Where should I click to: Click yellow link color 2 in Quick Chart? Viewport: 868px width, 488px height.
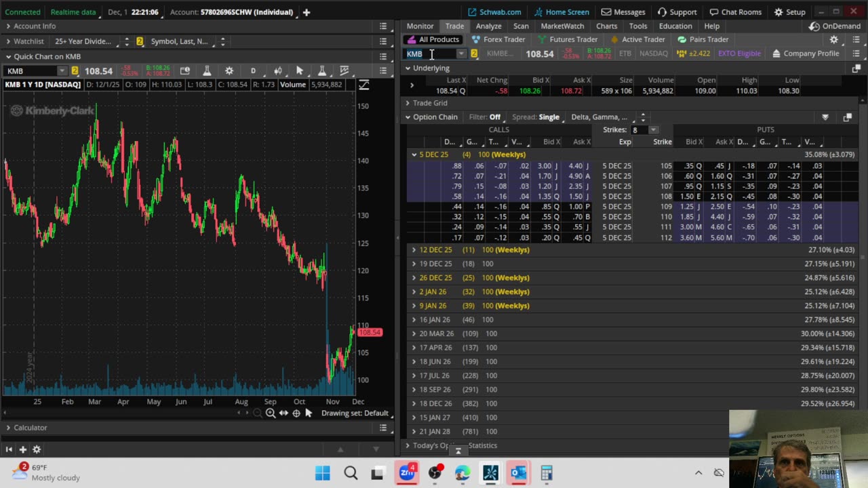75,71
